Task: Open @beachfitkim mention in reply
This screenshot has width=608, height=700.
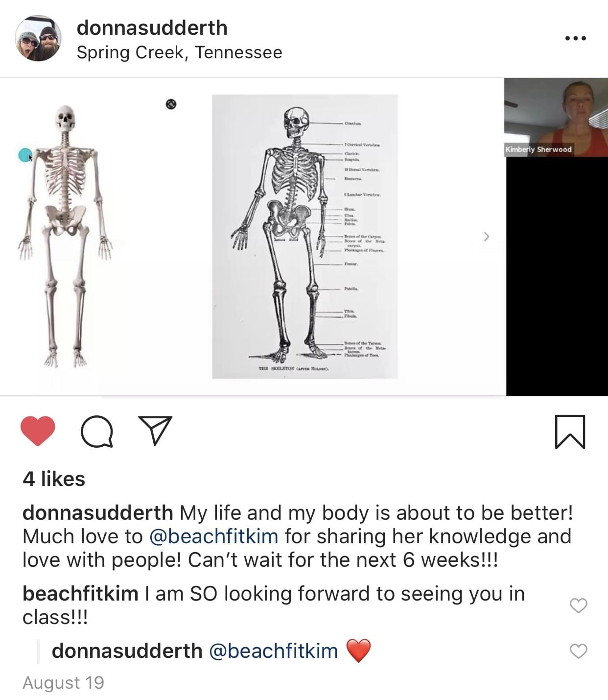Action: pyautogui.click(x=274, y=651)
